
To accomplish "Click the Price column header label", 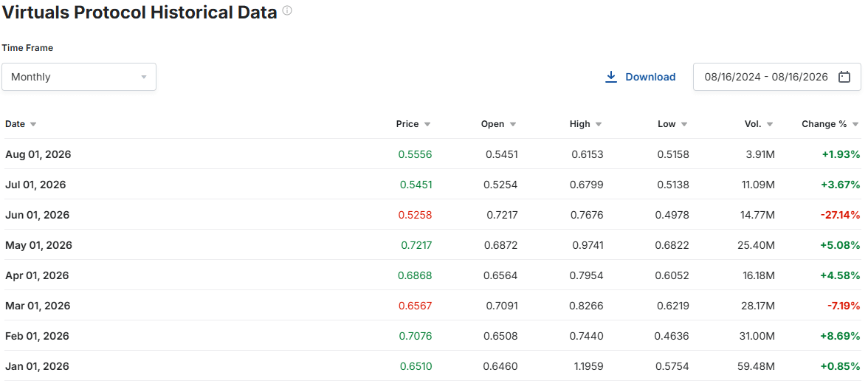I will click(x=407, y=124).
